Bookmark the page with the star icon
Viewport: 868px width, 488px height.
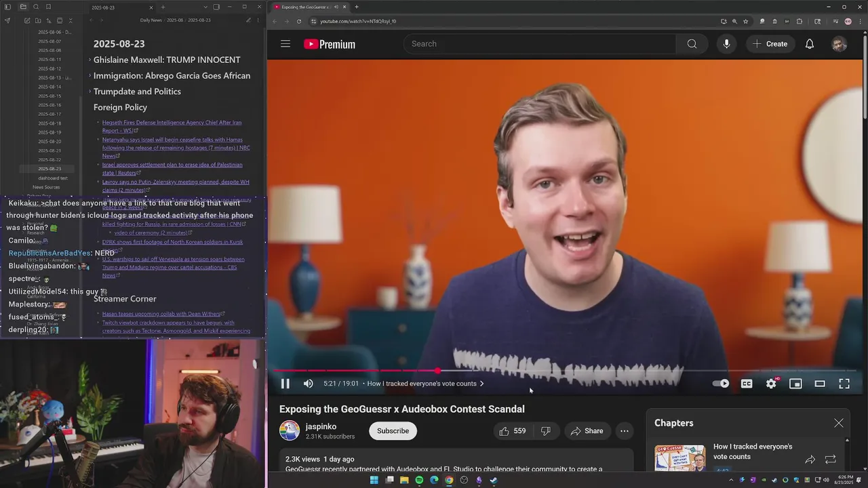(745, 21)
